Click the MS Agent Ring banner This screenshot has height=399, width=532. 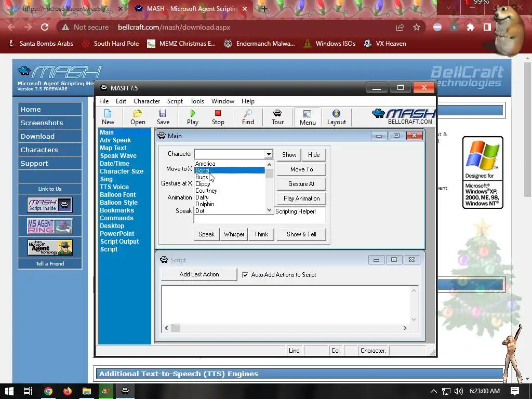pyautogui.click(x=50, y=226)
